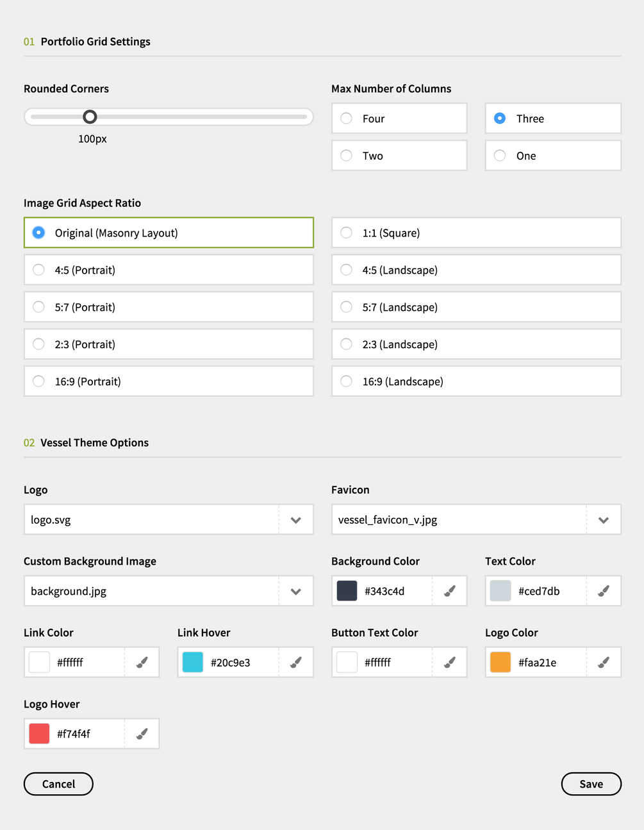This screenshot has width=644, height=830.
Task: Click the Button Text Color brush icon
Action: pyautogui.click(x=450, y=662)
